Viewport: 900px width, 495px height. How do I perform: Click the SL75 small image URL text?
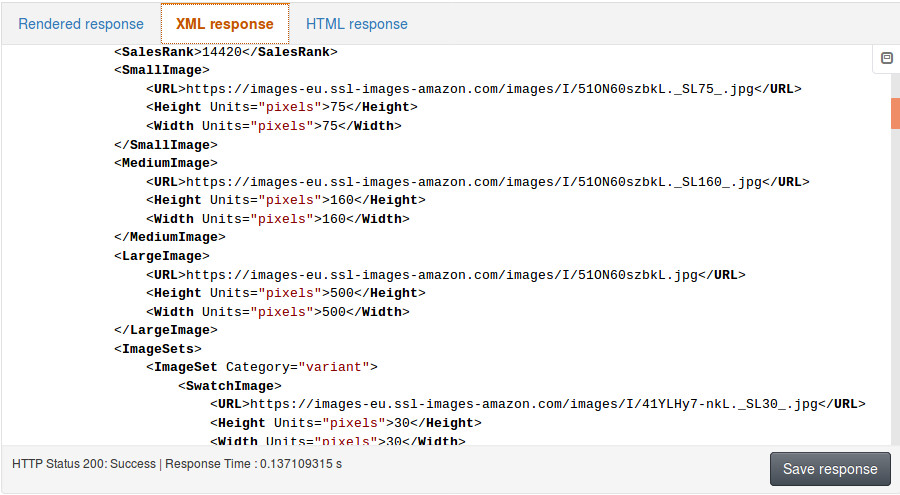click(470, 89)
